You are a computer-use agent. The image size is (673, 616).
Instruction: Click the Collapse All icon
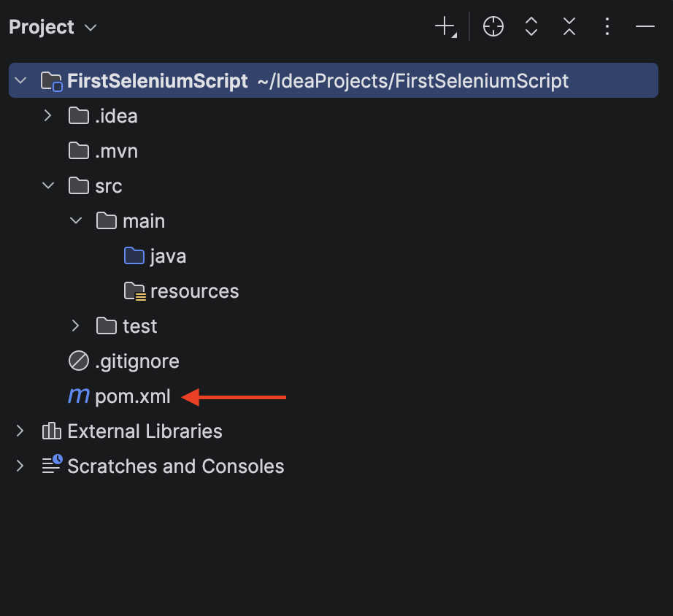(x=569, y=26)
